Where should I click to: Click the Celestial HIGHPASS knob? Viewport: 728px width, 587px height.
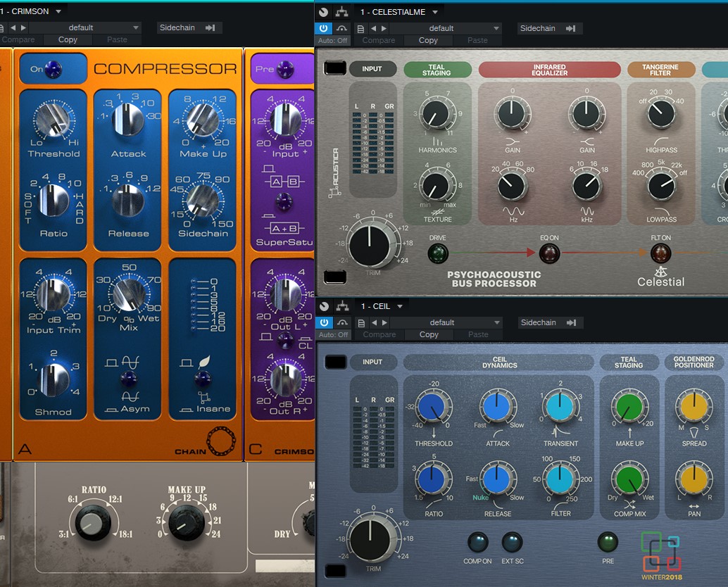(x=660, y=114)
